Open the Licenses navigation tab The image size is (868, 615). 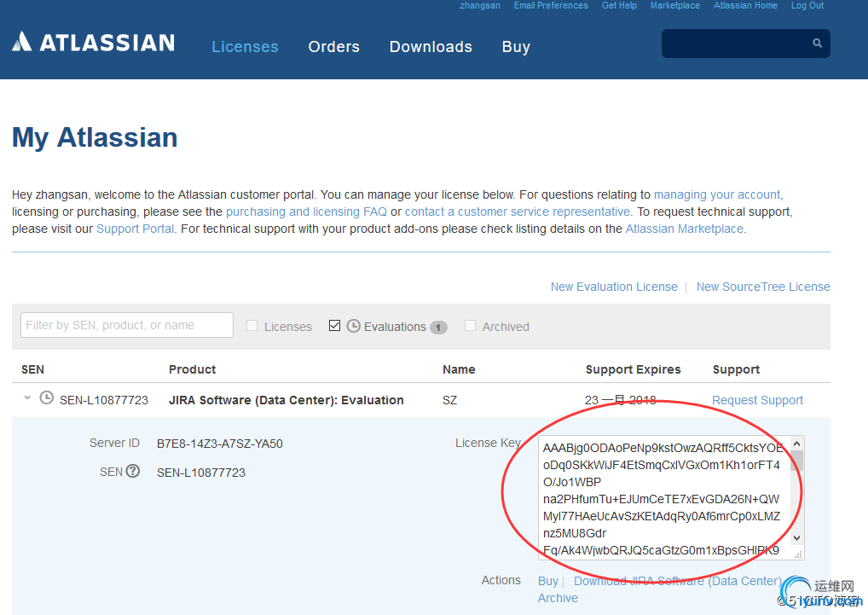(245, 47)
